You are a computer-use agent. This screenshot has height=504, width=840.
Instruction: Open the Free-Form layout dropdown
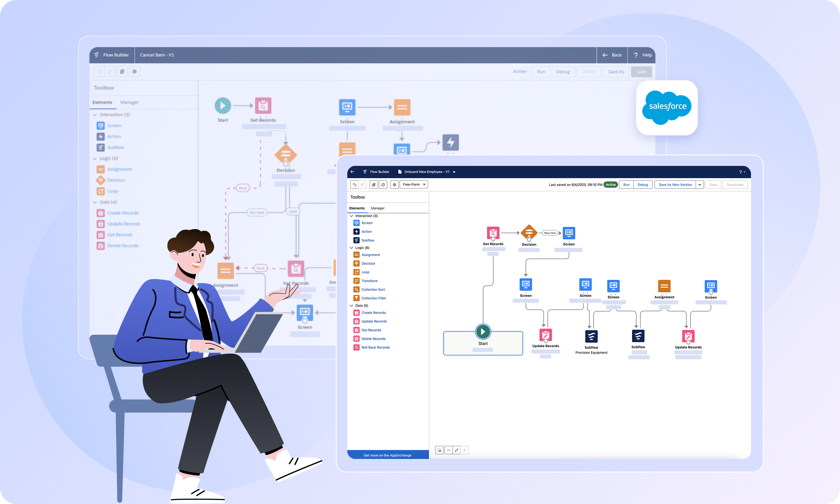[413, 185]
